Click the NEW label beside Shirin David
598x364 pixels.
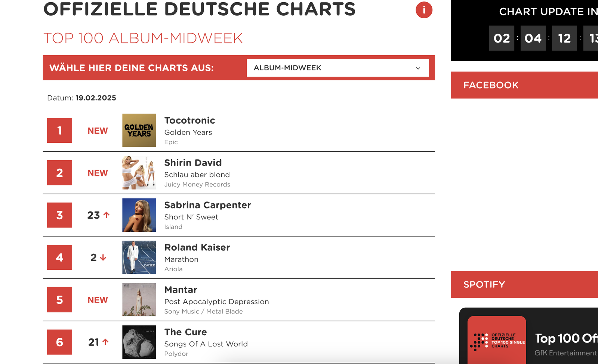click(x=97, y=173)
